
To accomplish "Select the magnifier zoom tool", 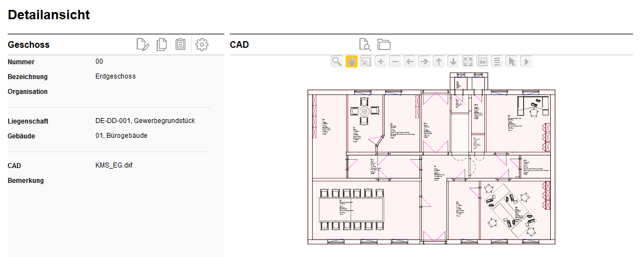I will (x=337, y=62).
